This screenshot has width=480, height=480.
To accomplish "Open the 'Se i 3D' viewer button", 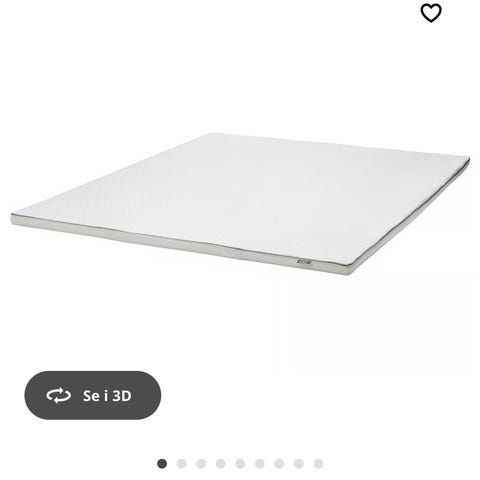I will [x=93, y=395].
